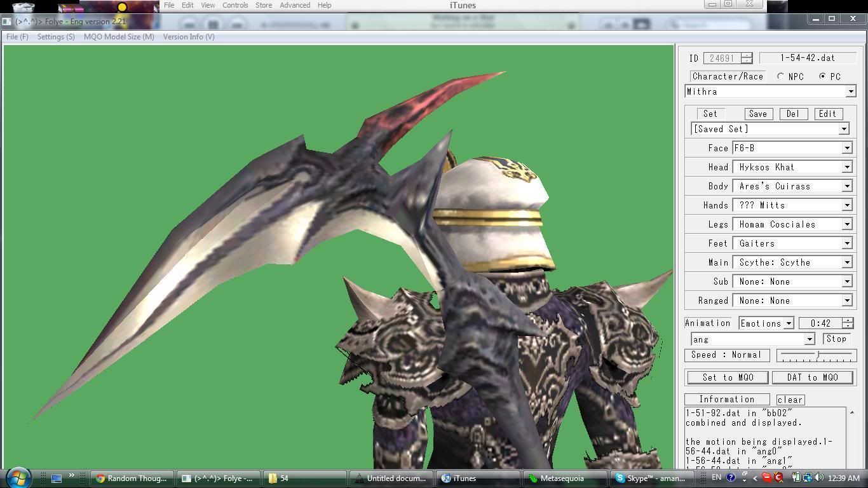Open the Face F6-B dropdown
This screenshot has width=868, height=488.
pos(846,148)
